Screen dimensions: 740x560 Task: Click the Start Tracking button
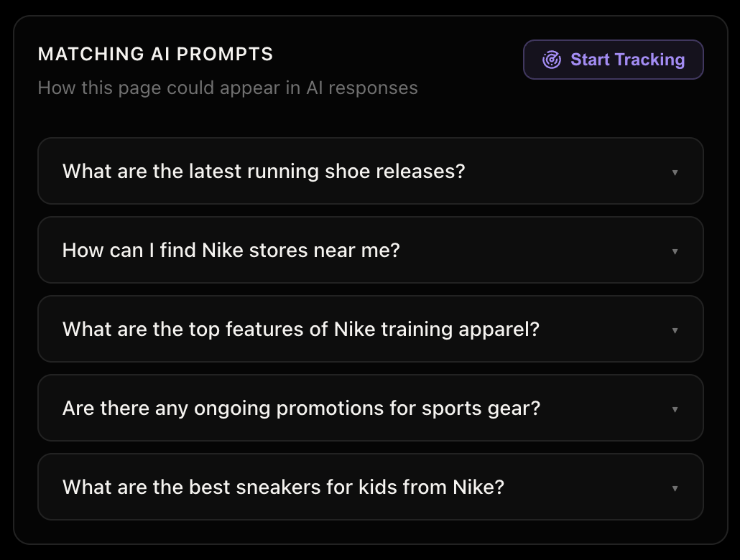(x=613, y=60)
